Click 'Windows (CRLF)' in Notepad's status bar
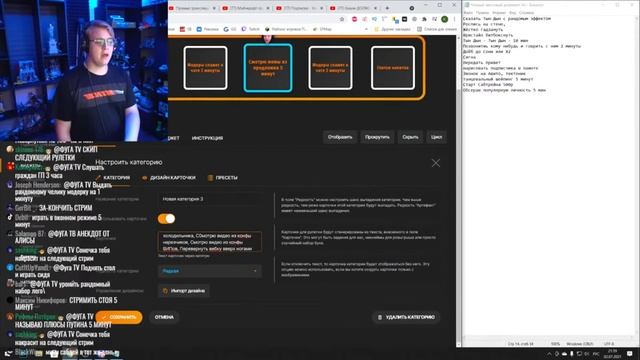 (580, 344)
